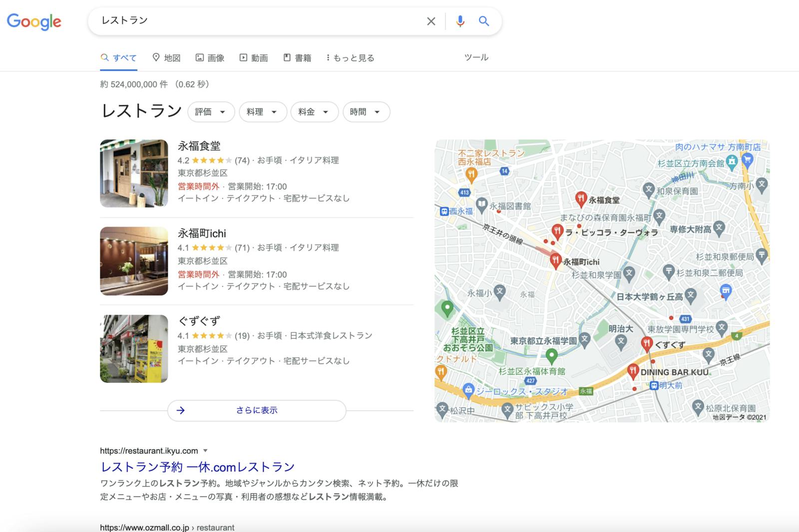Click the https://restaurant.ikyu.com URL text
Screen dimensions: 799x532
(x=149, y=451)
